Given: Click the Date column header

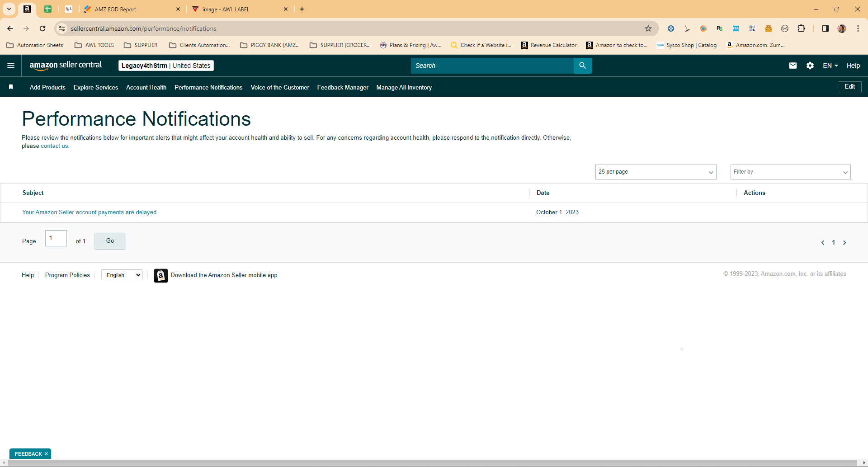Looking at the screenshot, I should [543, 193].
